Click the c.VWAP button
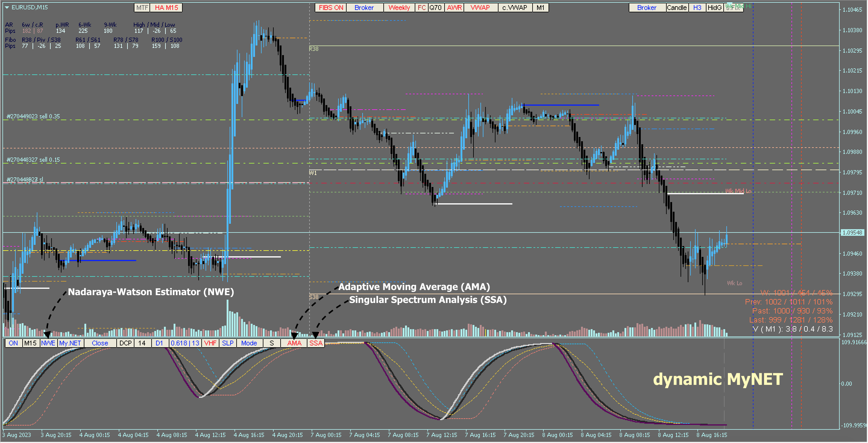 pos(515,8)
